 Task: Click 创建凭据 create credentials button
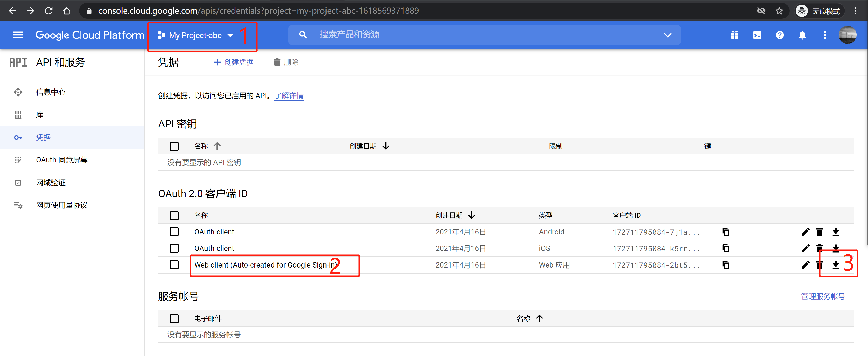pyautogui.click(x=234, y=62)
